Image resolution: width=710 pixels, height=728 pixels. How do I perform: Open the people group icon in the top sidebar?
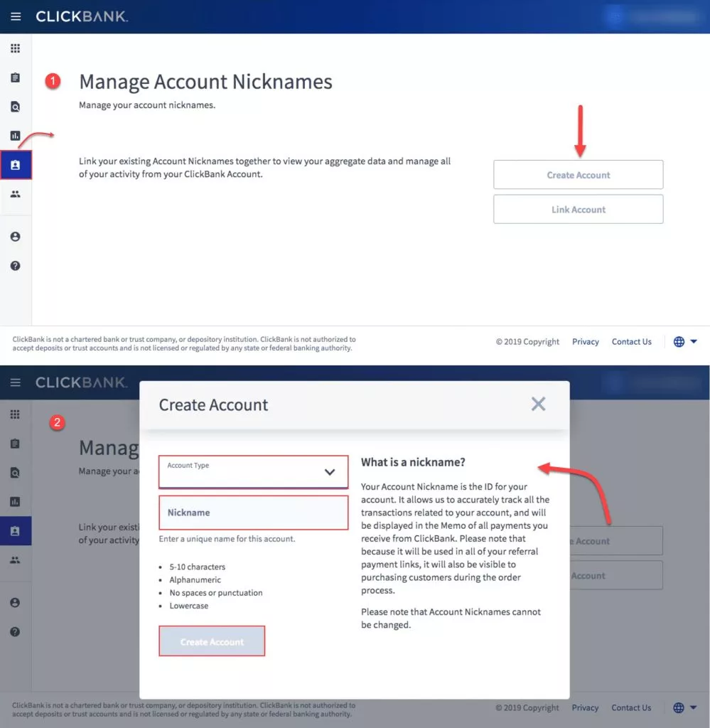(x=16, y=194)
